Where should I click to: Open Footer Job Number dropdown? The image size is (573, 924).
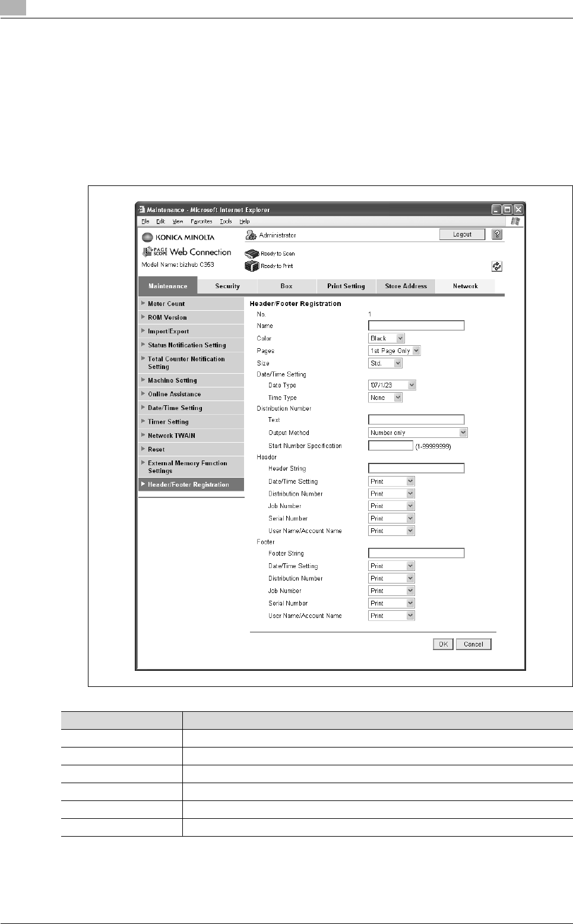click(x=391, y=591)
